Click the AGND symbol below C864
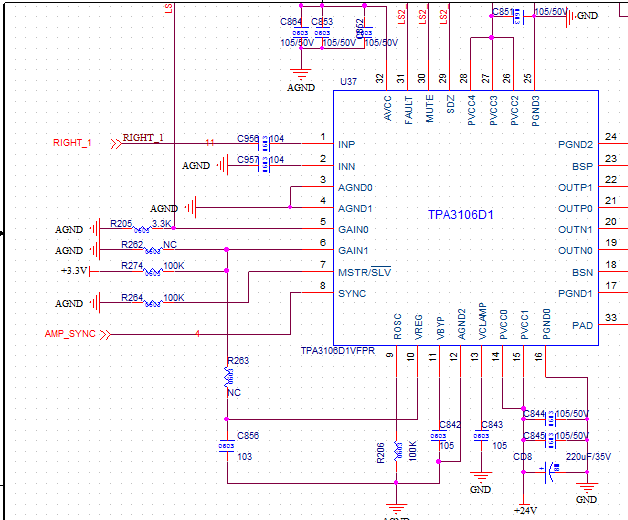The image size is (628, 520). click(x=301, y=75)
